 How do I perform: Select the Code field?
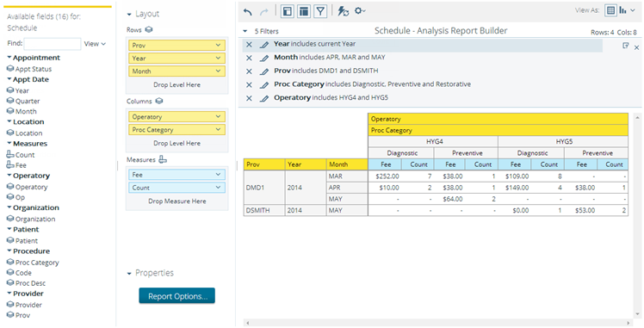click(x=23, y=273)
